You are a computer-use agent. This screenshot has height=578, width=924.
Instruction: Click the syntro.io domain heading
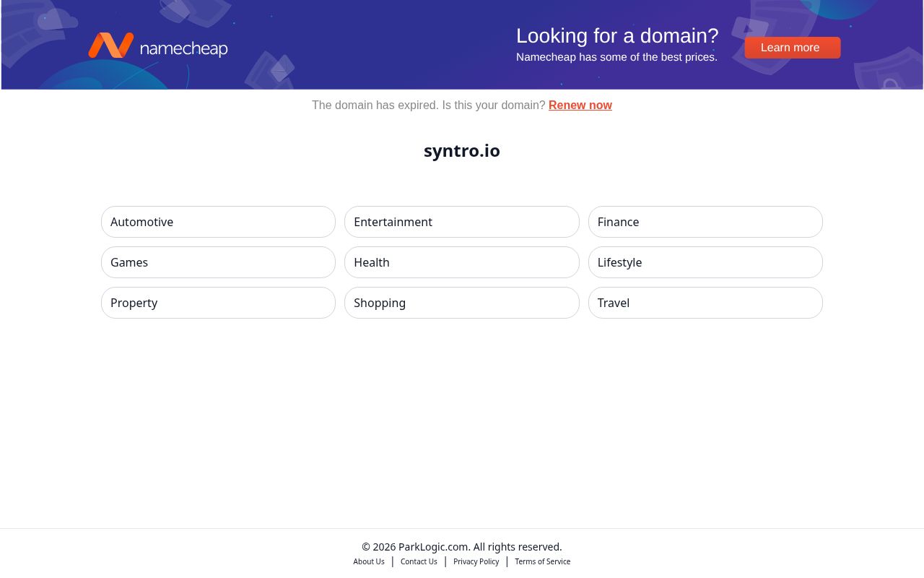click(x=462, y=150)
